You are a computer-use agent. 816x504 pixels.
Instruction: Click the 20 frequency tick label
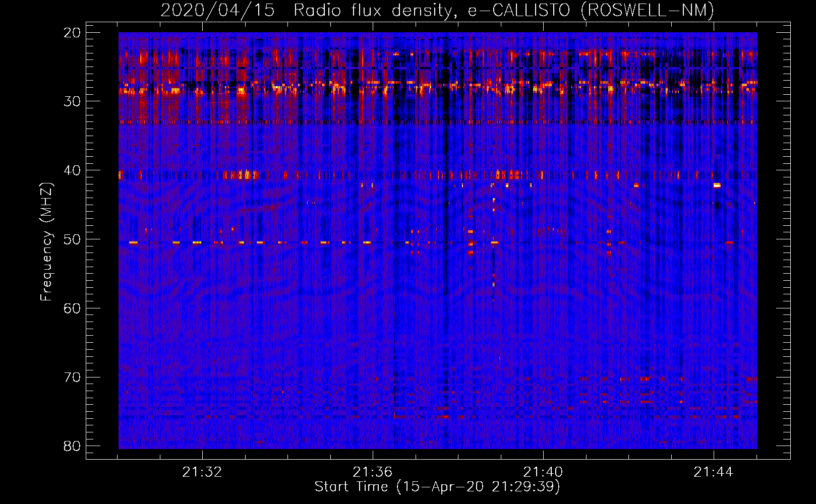click(x=72, y=33)
